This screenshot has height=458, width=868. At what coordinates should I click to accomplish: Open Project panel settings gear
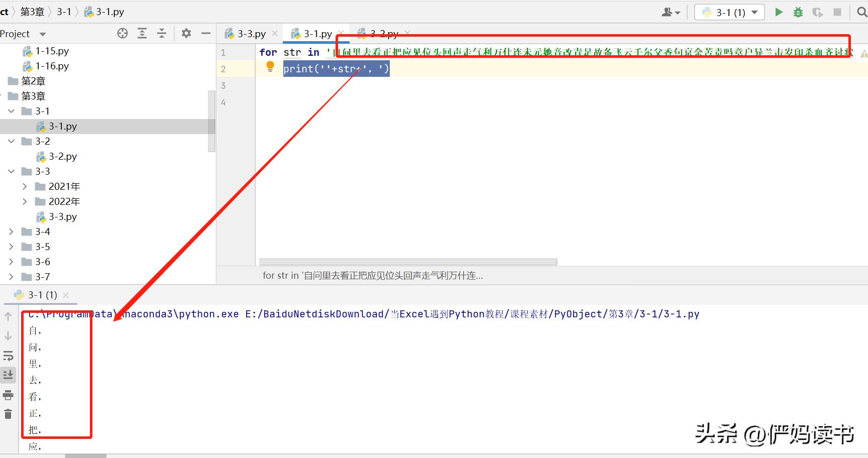pyautogui.click(x=186, y=34)
